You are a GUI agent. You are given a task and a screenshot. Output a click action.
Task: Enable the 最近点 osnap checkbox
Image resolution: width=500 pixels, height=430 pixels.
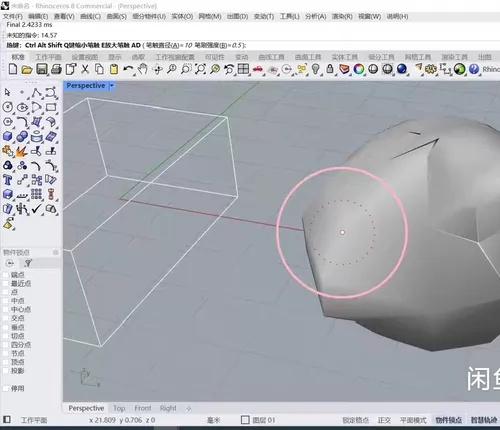[x=6, y=284]
